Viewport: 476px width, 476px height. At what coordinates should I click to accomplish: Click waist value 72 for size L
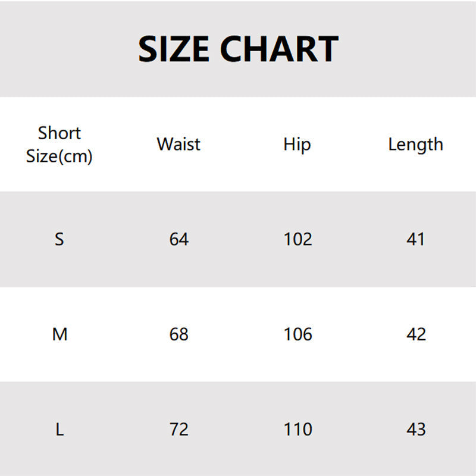pos(178,429)
